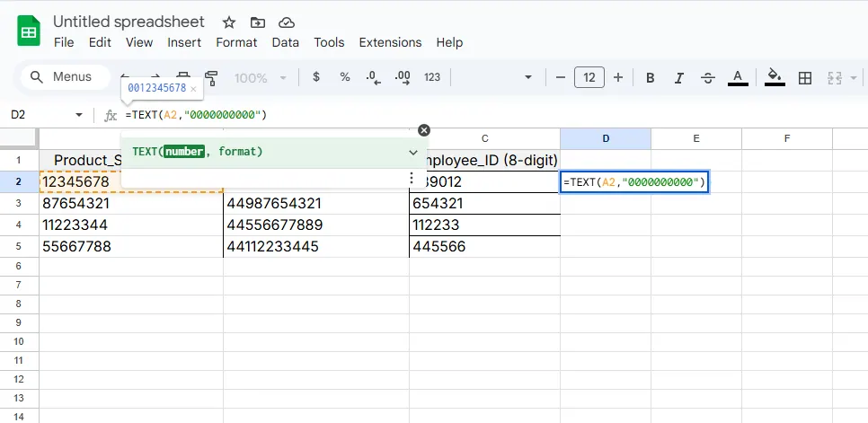The image size is (868, 423).
Task: Open the fill color picker
Action: pos(775,77)
